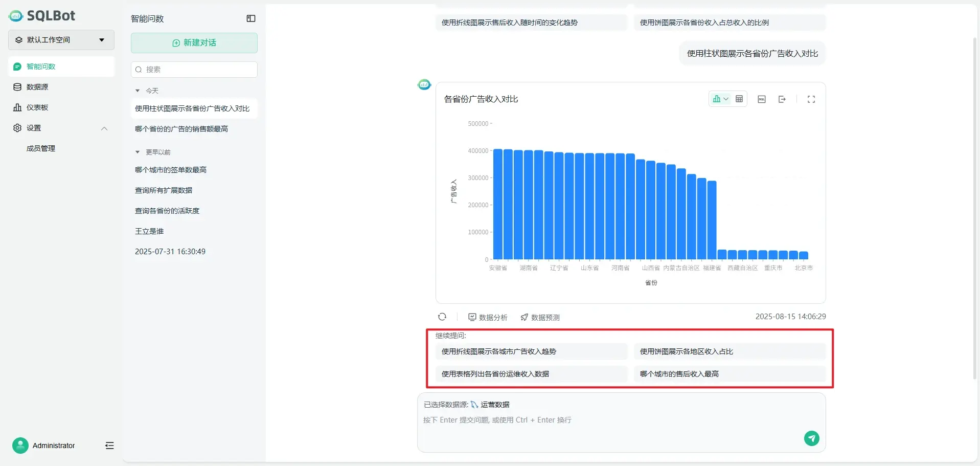Viewport: 980px width, 466px height.
Task: Click the regenerate answer icon
Action: [x=442, y=317]
